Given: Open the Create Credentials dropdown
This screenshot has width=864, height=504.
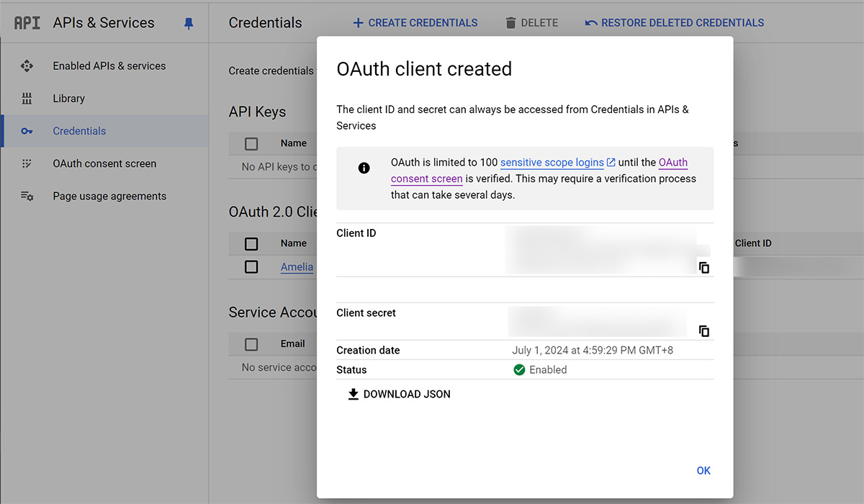Looking at the screenshot, I should (415, 23).
